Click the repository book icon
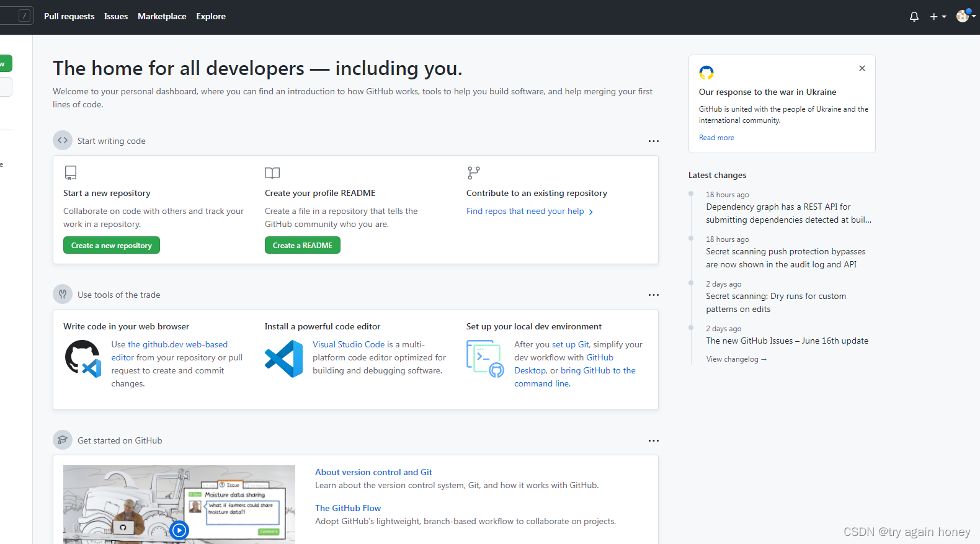980x544 pixels. (x=71, y=172)
